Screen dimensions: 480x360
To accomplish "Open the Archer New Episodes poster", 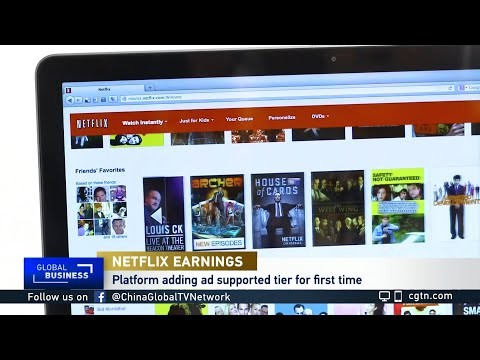I will [x=218, y=212].
